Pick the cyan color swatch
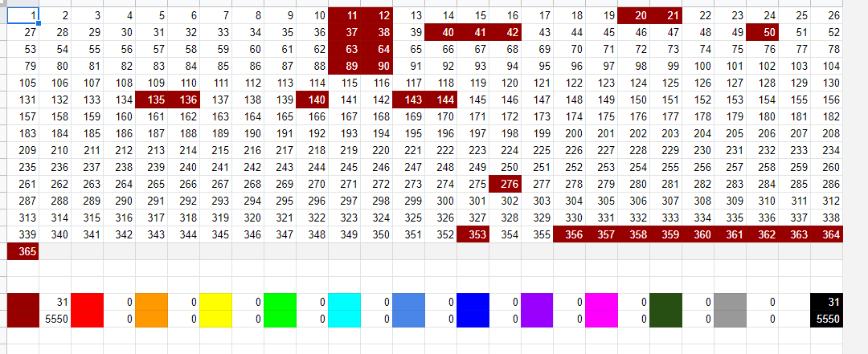Viewport: 868px width, 354px height. (344, 311)
